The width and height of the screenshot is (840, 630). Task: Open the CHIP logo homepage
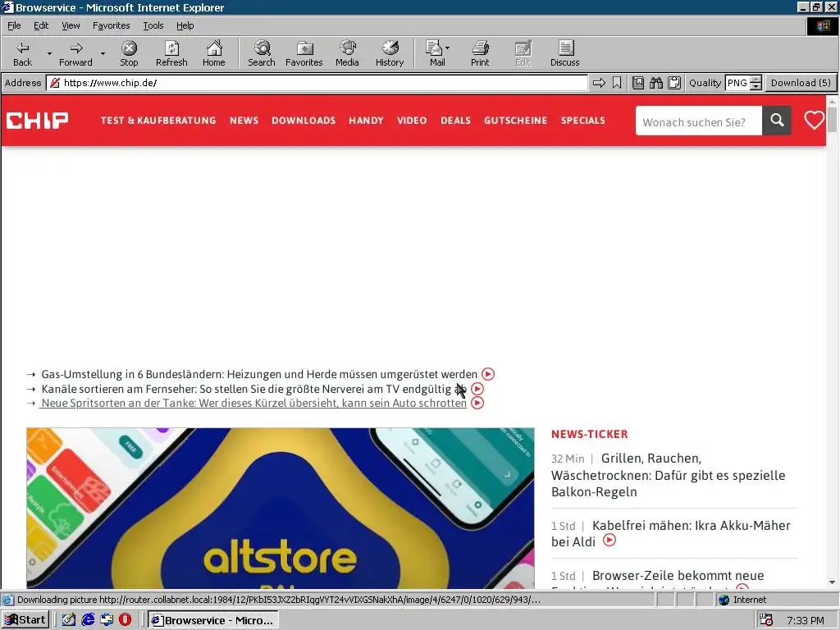pos(37,120)
